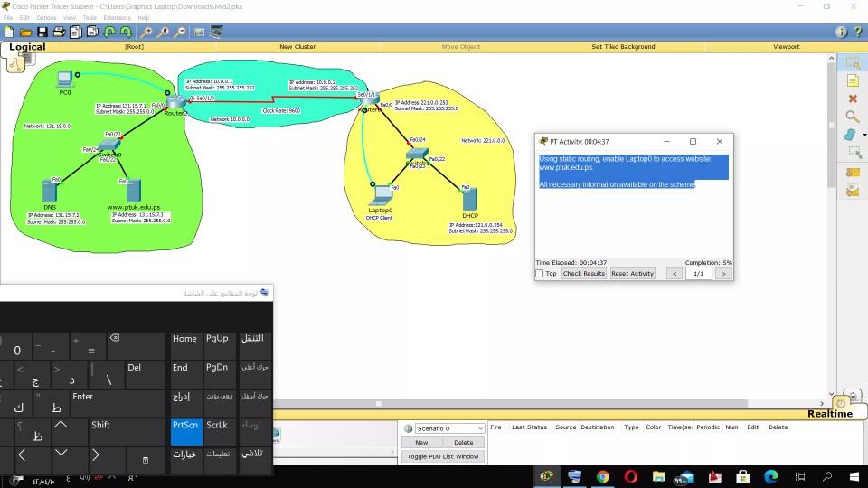This screenshot has width=868, height=488.
Task: Go to next activity page arrow
Action: 723,273
